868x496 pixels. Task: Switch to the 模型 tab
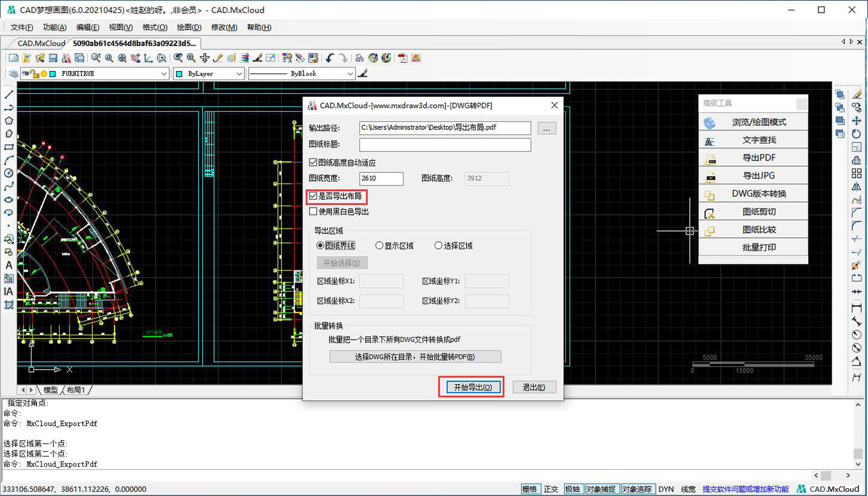tap(50, 390)
